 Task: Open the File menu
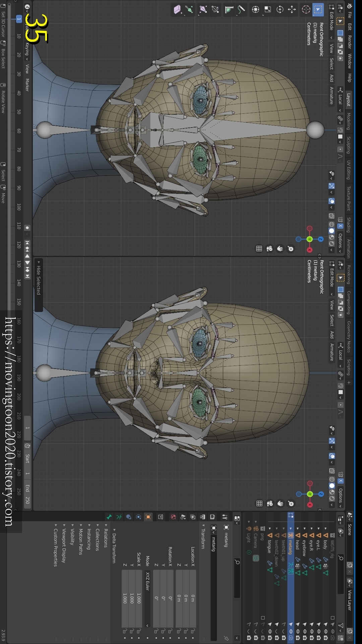[x=349, y=15]
